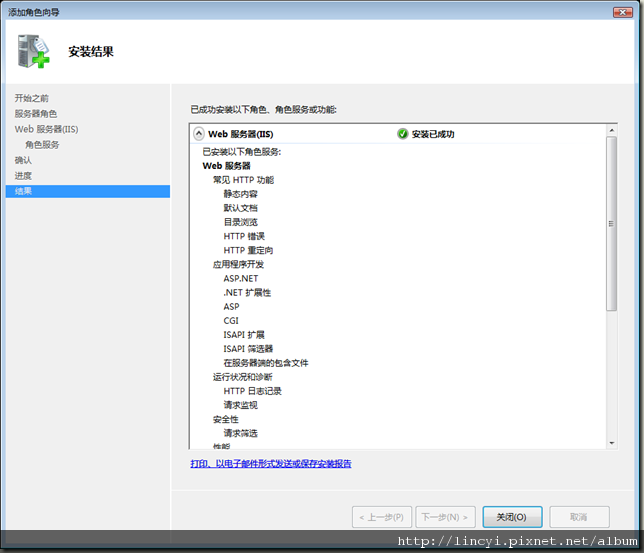Click the 目录浏览 row
Viewport: 644px width, 553px height.
click(x=240, y=222)
